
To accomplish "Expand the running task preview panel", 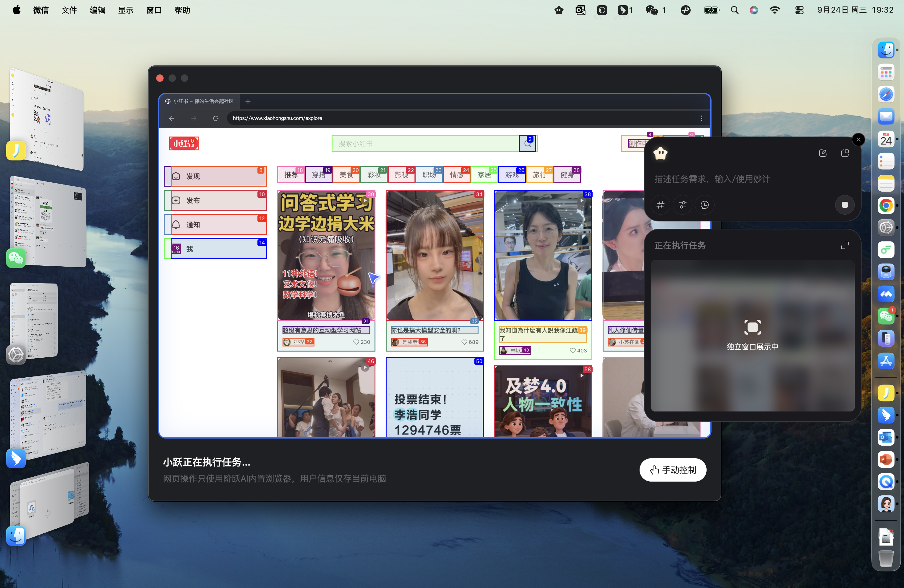I will coord(845,246).
